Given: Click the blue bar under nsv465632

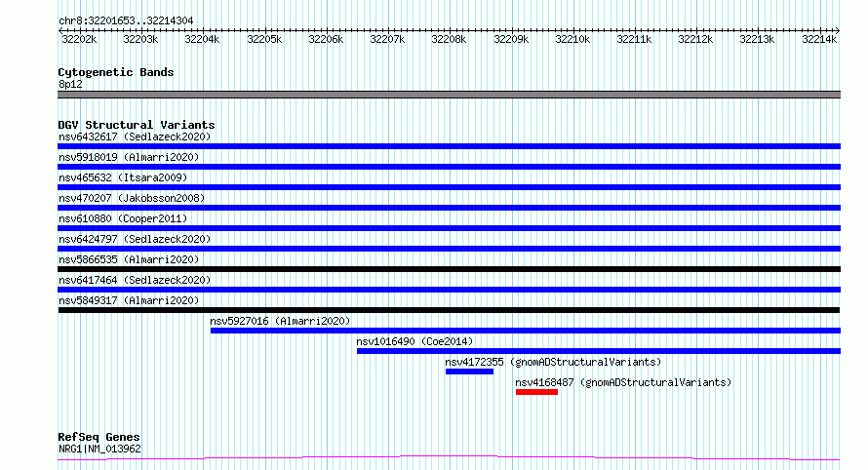Looking at the screenshot, I should coord(449,187).
